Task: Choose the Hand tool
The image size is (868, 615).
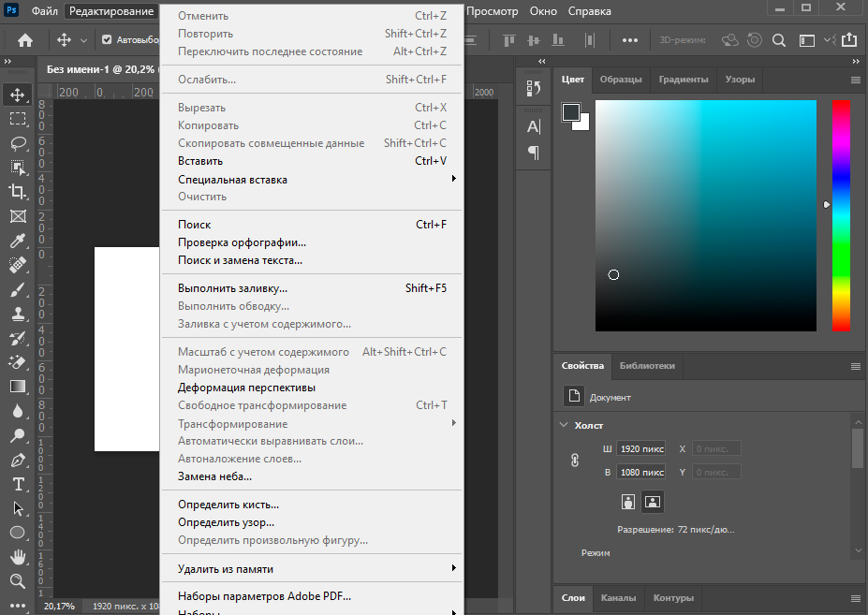Action: (x=18, y=557)
